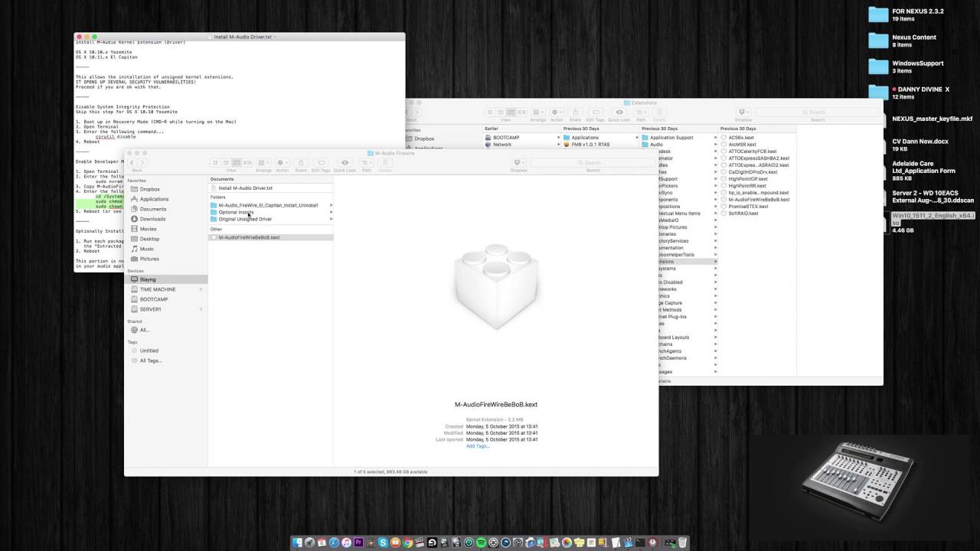Expand M-Audio_FireWire_El_Capitan_Install_Uninstall folder arrow

(331, 205)
